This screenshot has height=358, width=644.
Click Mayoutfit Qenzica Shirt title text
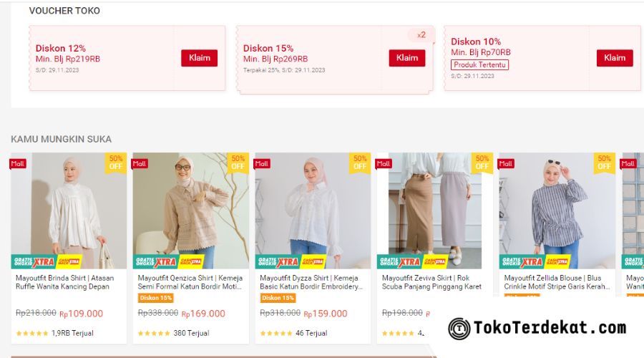point(190,282)
